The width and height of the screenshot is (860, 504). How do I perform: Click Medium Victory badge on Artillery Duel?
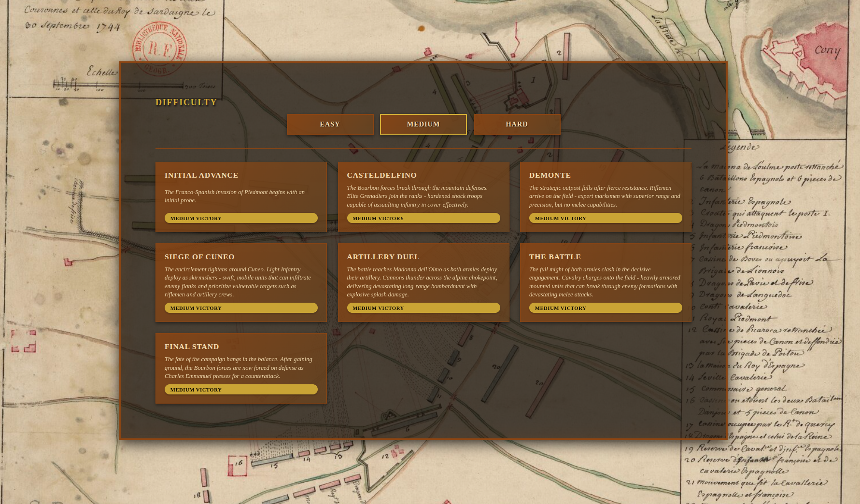[423, 308]
